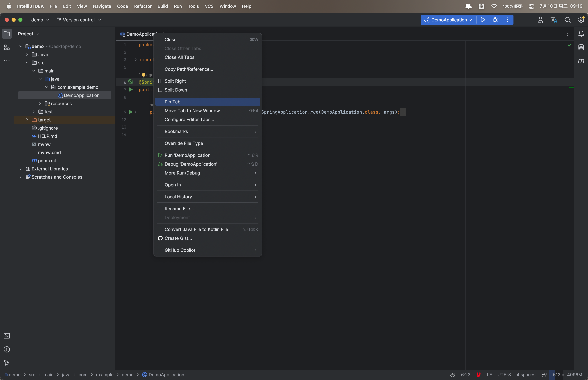Viewport: 588px width, 380px height.
Task: Toggle the read-only lock in status bar
Action: (x=544, y=375)
